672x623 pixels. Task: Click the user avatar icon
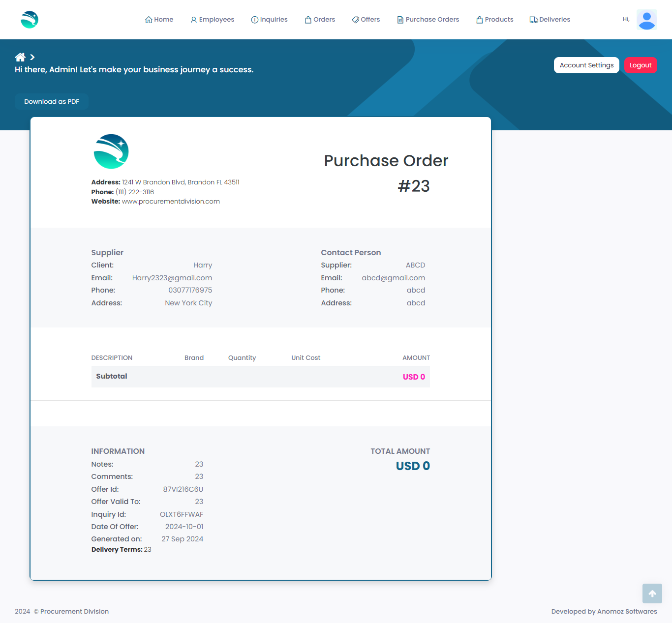click(x=646, y=20)
